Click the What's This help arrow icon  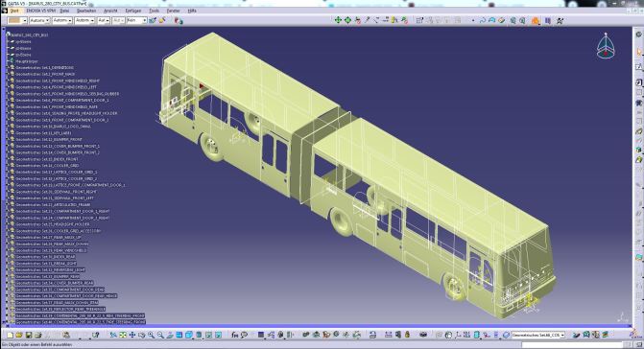95,335
